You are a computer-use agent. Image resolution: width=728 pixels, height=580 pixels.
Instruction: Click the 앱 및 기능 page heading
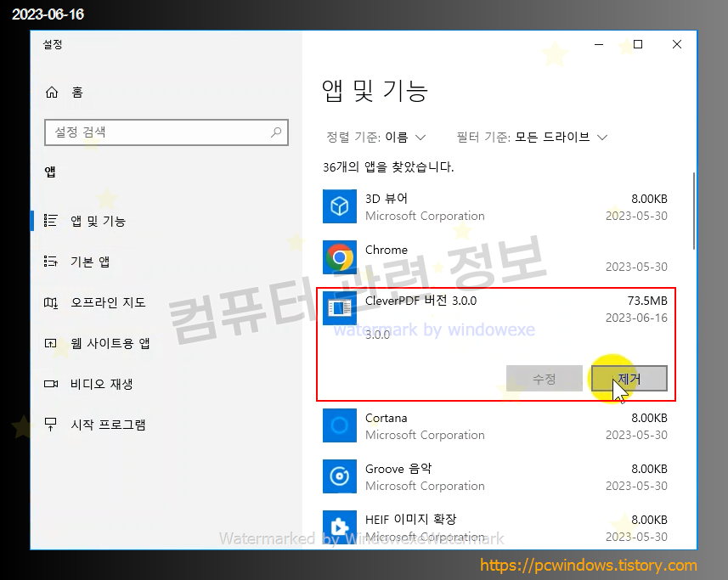[375, 91]
